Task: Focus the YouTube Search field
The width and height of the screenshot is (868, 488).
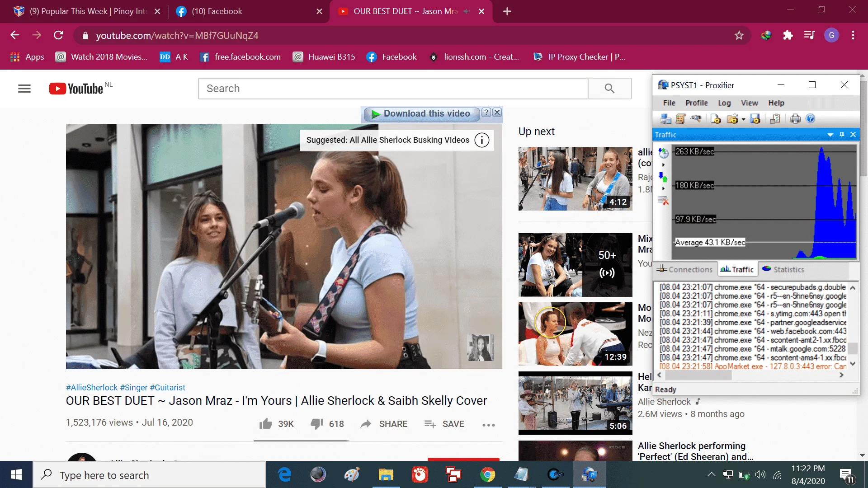Action: (393, 89)
